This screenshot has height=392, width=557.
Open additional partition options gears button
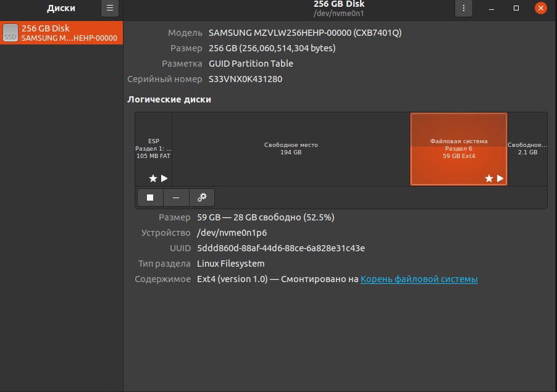(202, 198)
